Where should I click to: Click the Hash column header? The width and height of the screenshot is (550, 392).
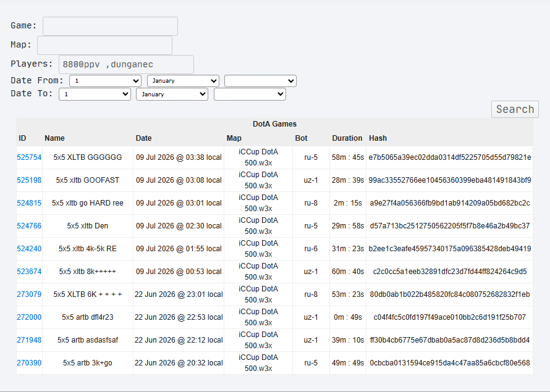pyautogui.click(x=378, y=138)
